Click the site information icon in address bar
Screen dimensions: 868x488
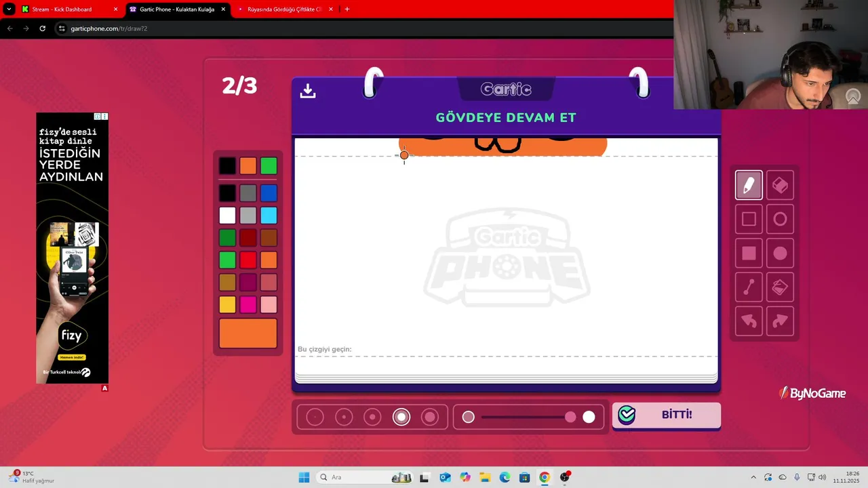[x=62, y=28]
